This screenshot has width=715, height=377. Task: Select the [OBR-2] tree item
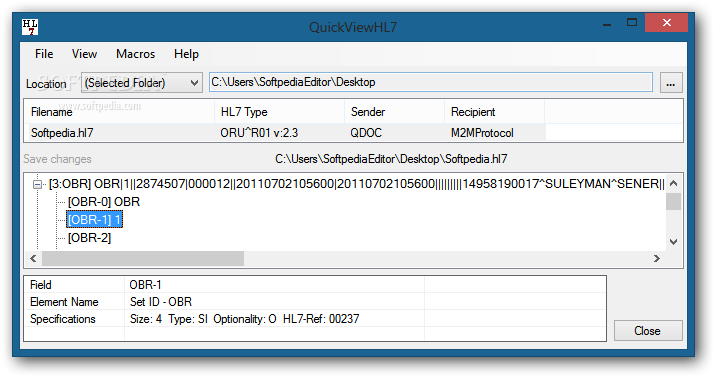click(89, 238)
